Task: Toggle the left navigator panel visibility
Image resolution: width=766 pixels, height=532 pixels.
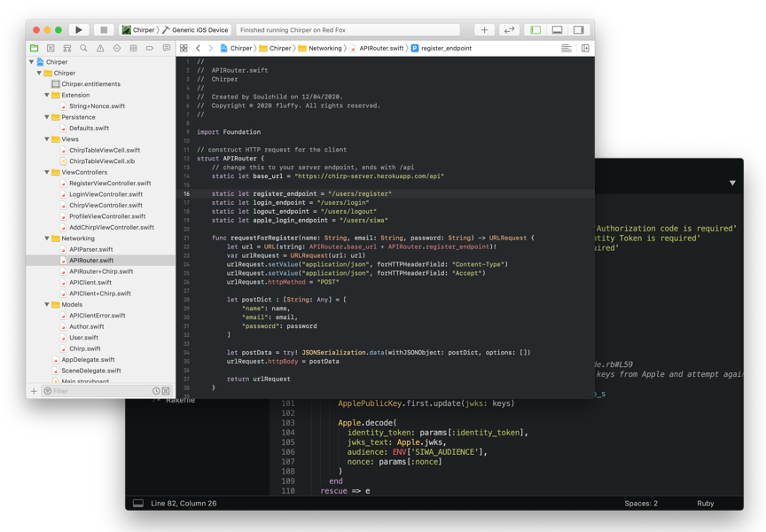Action: coord(535,30)
